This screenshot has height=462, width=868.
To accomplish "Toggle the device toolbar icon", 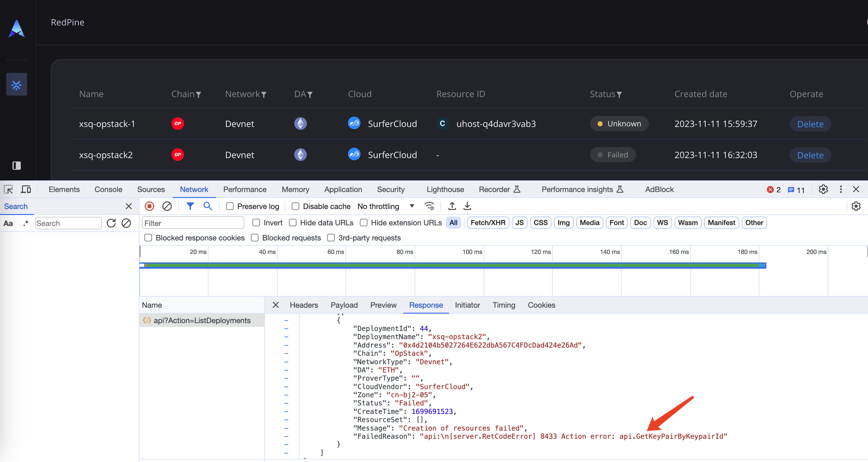I will click(26, 190).
